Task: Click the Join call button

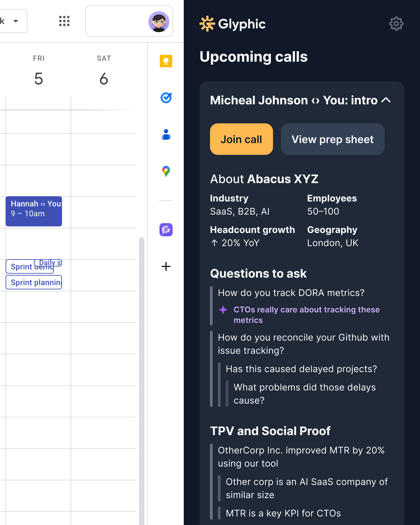Action: click(x=241, y=139)
